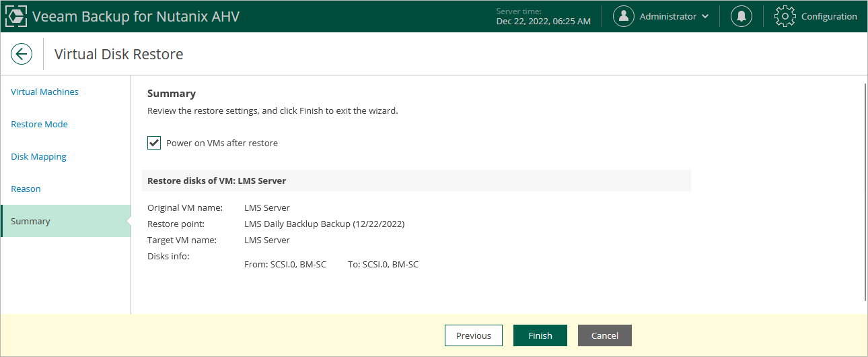Image resolution: width=868 pixels, height=357 pixels.
Task: Open the Reason step
Action: tap(26, 189)
